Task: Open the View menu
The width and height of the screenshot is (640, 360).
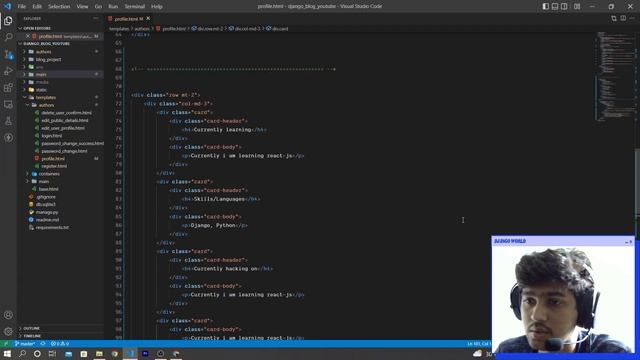Action: click(x=82, y=6)
